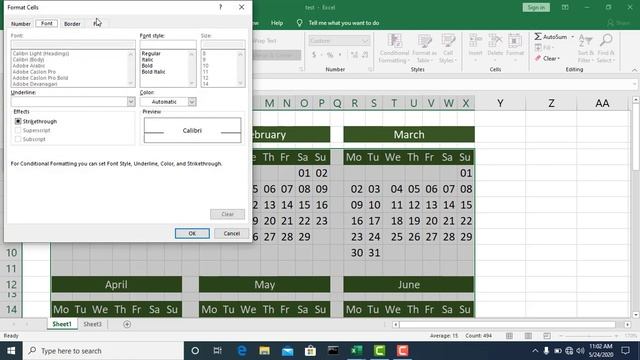Click the Clear eraser icon in Editing group

[x=538, y=58]
